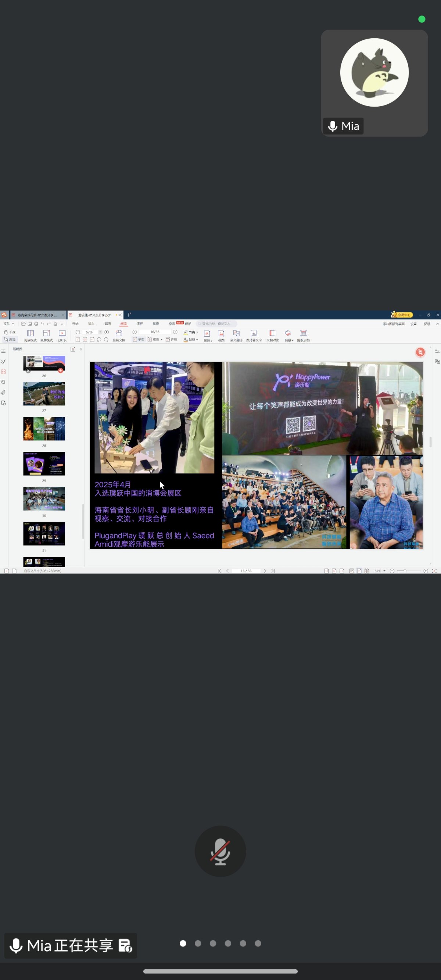Click the open folder icon in quick toolbar
Screen dimensions: 441x980
click(x=23, y=324)
